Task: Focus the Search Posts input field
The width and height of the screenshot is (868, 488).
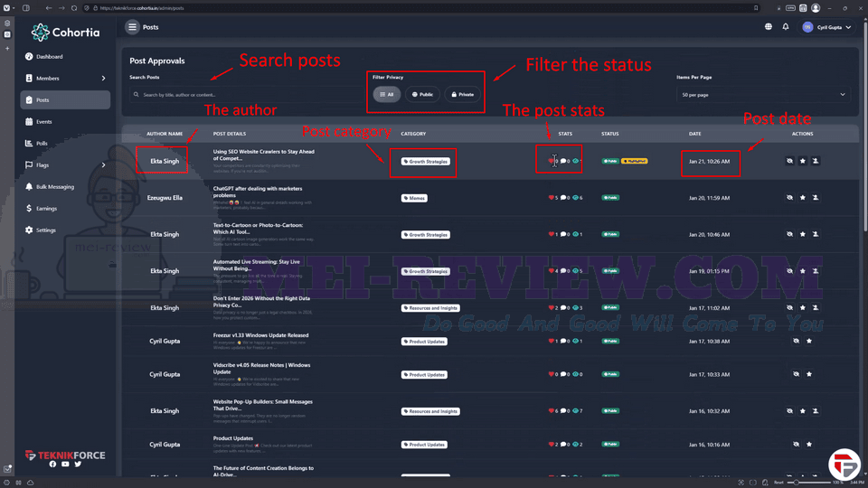Action: 246,95
